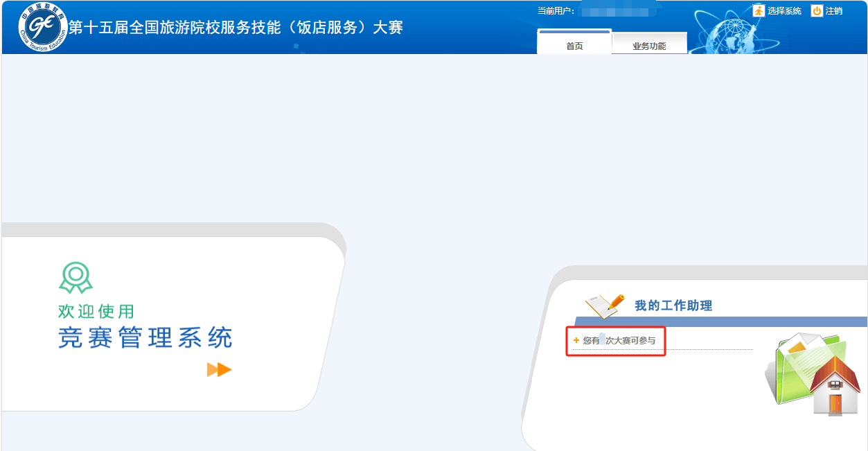Click the 选择系统 person icon
The image size is (868, 451).
[x=758, y=11]
